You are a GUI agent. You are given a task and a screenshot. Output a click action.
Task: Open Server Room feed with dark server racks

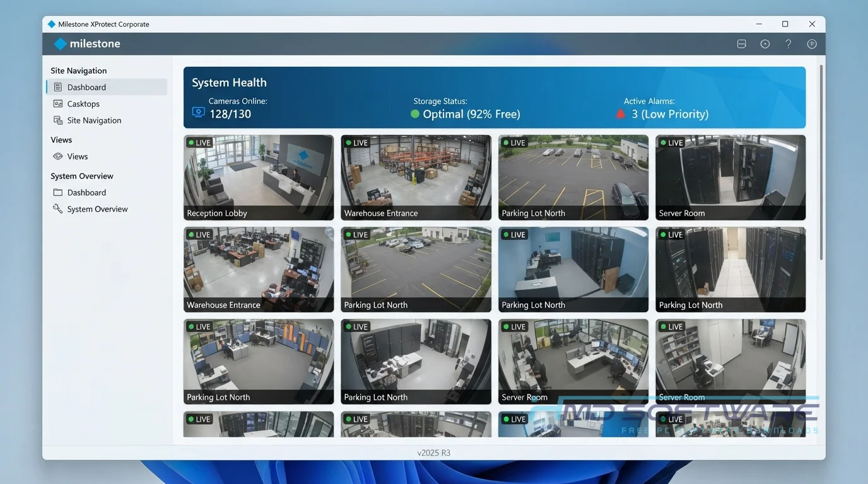730,178
